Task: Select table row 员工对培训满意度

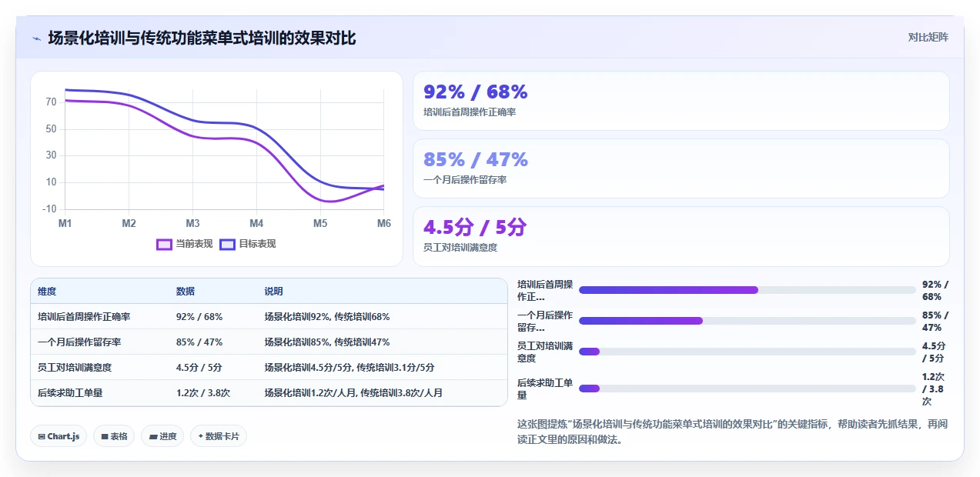Action: [269, 367]
